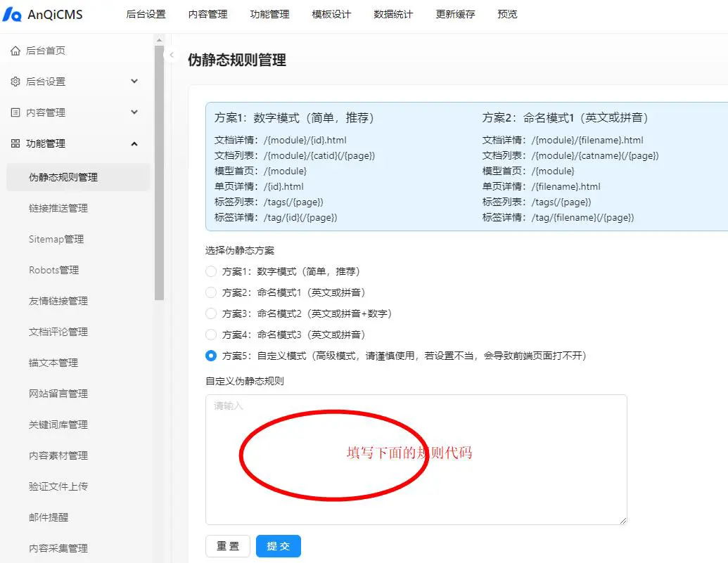Select 方案3 命名模式2 radio option
This screenshot has height=563, width=728.
[211, 313]
